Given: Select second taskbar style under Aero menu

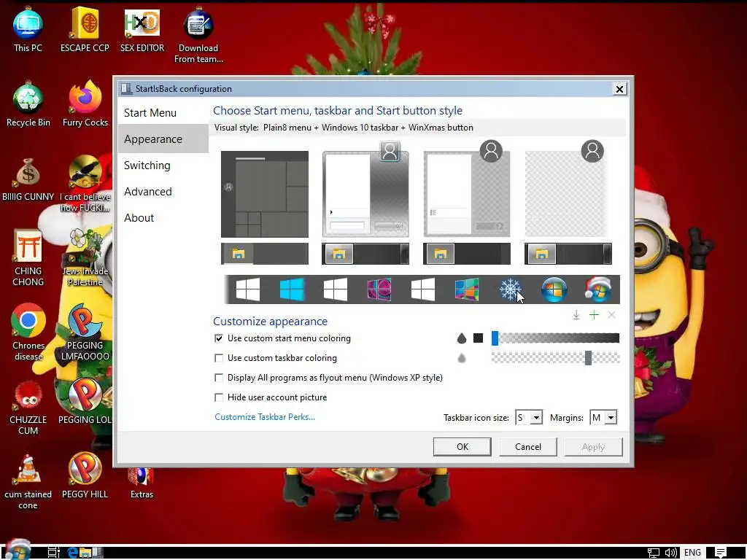Looking at the screenshot, I should 365,254.
